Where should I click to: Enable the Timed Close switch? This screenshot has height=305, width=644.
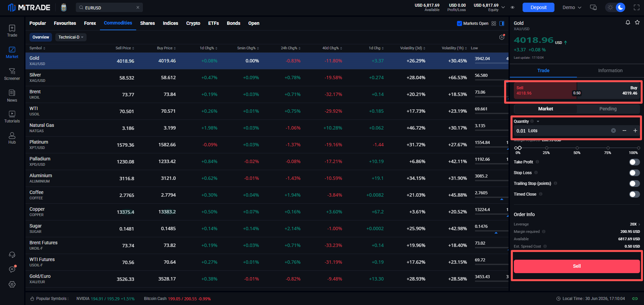click(x=635, y=194)
